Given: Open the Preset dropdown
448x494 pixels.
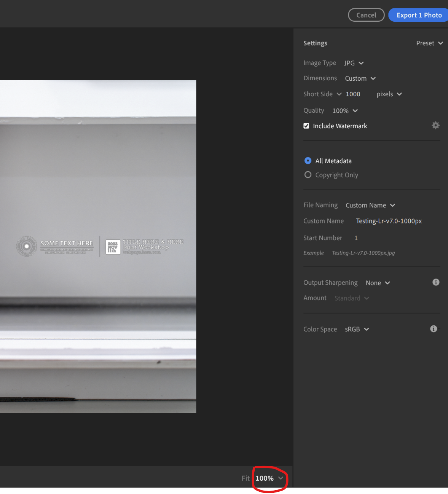Looking at the screenshot, I should pos(429,43).
